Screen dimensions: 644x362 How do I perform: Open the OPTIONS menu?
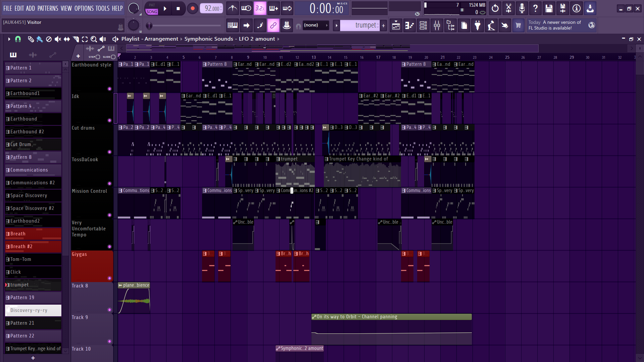tap(84, 8)
